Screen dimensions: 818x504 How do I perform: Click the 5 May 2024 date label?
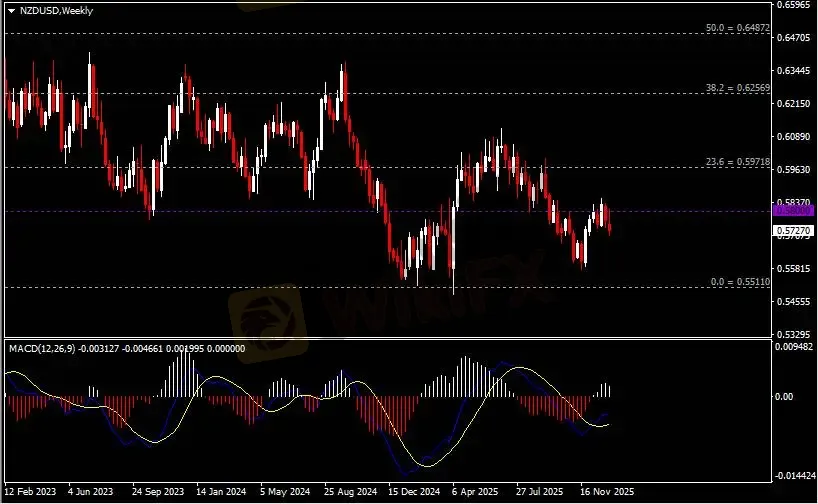click(x=287, y=493)
